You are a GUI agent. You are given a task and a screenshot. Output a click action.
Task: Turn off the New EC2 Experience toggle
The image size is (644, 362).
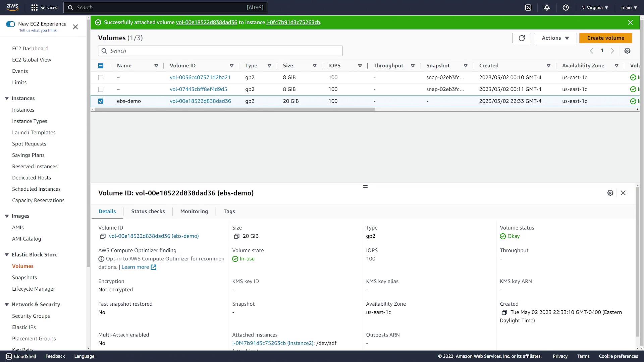point(11,24)
